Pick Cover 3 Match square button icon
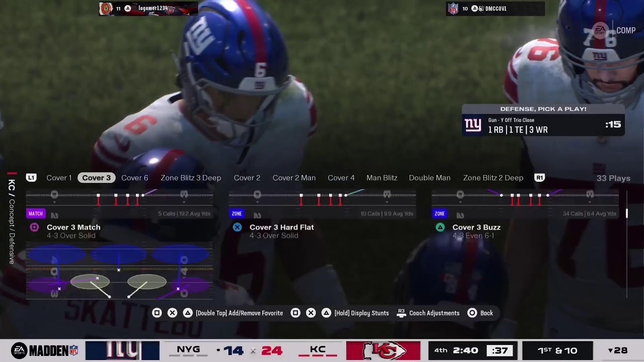This screenshot has width=644, height=362. point(34,227)
